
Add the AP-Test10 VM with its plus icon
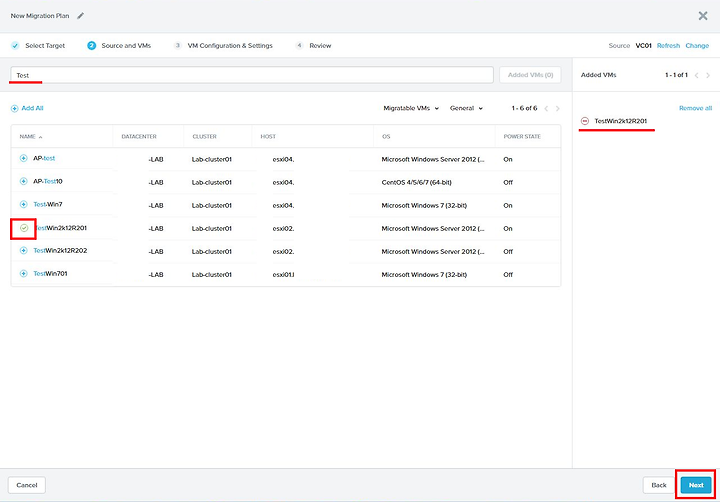coord(23,181)
